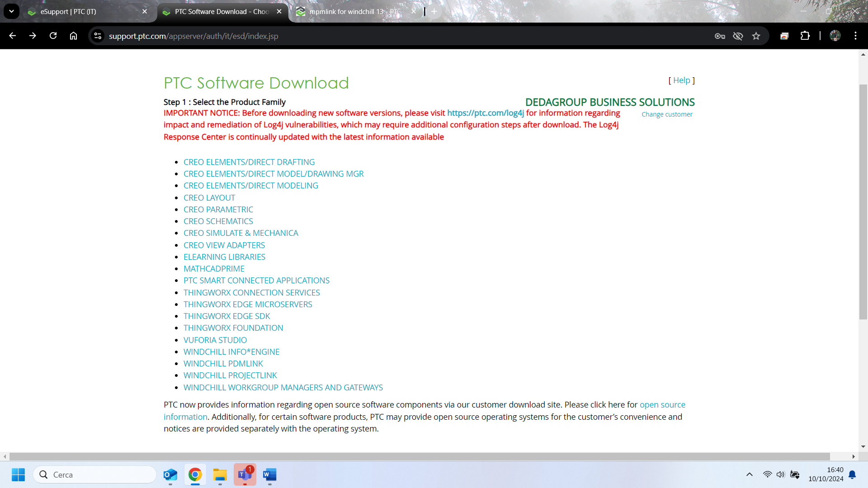Open the Chrome profile avatar

click(835, 36)
